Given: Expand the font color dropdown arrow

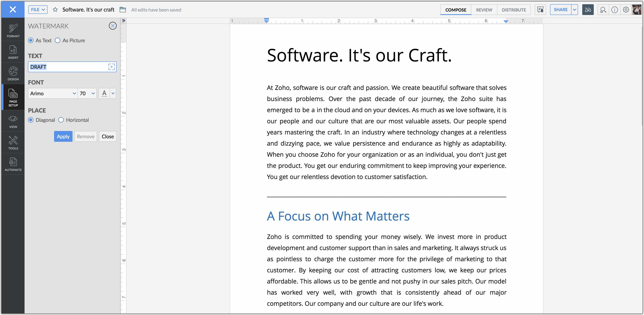Looking at the screenshot, I should coord(113,93).
